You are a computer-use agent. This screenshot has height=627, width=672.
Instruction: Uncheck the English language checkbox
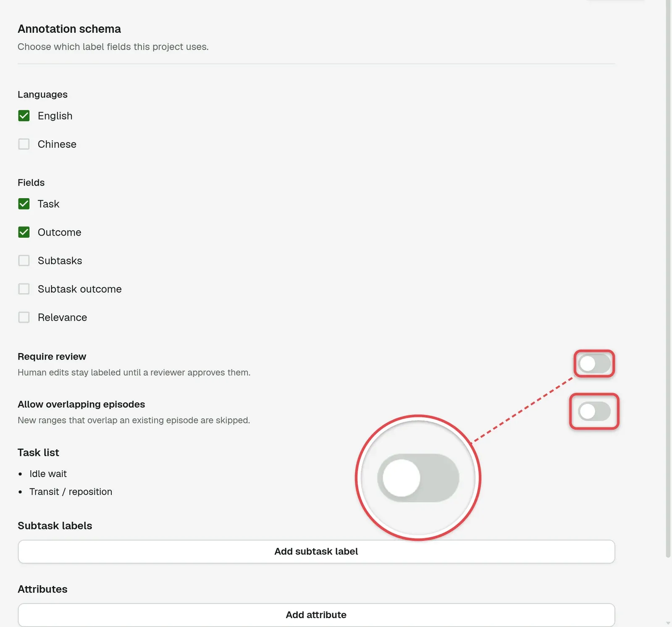pos(24,116)
